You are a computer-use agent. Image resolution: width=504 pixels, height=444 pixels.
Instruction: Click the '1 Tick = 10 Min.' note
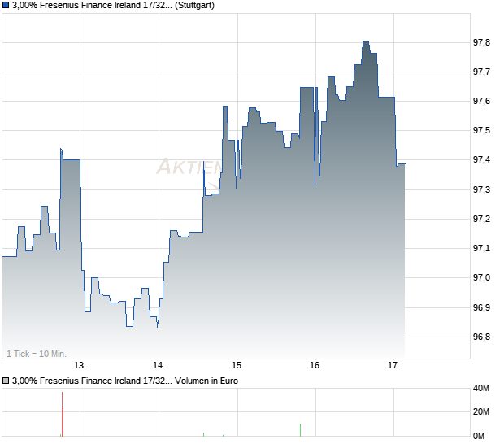click(x=37, y=354)
